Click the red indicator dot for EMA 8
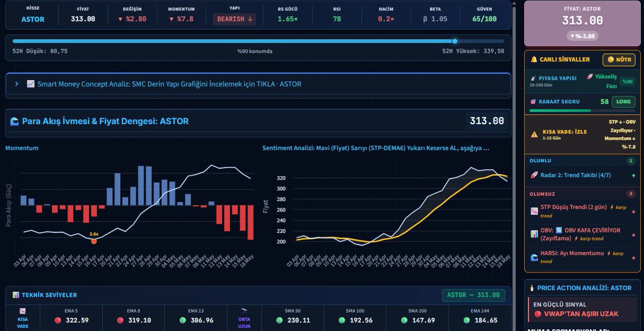 pos(120,320)
